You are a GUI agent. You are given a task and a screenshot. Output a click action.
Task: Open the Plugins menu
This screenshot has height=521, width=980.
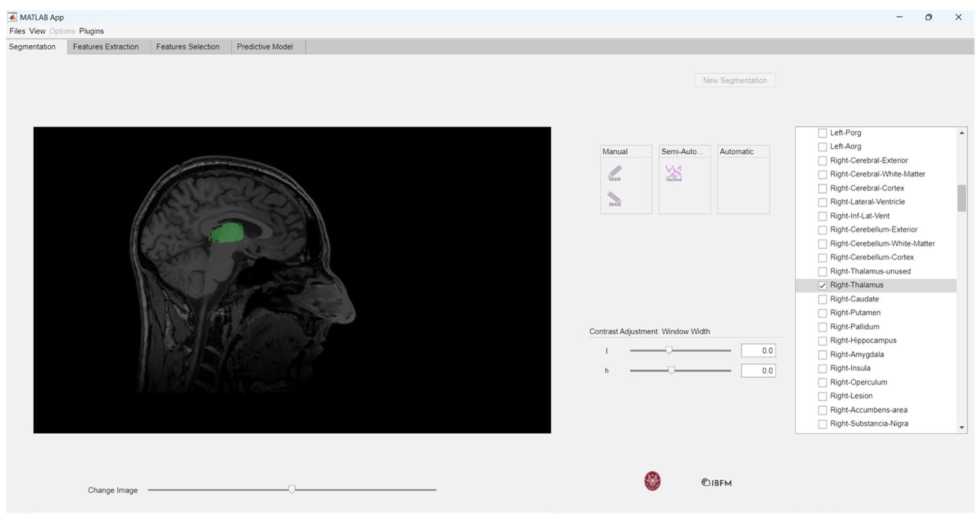[x=91, y=31]
